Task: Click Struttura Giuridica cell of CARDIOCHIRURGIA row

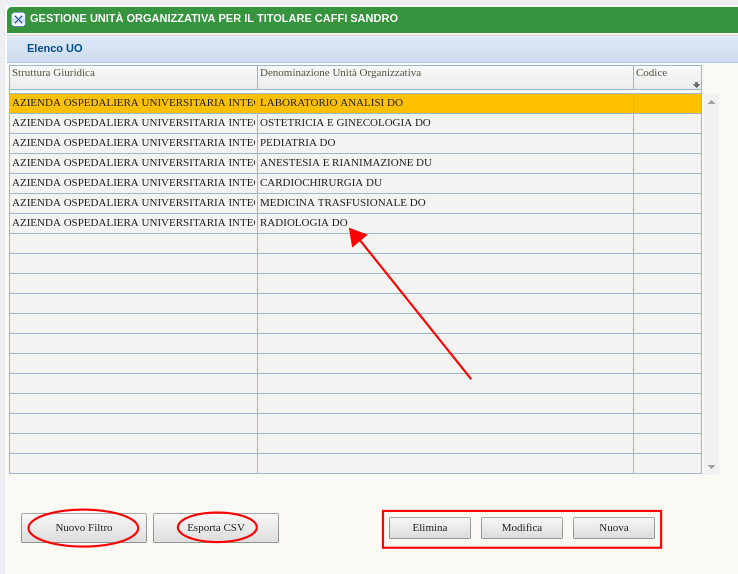Action: (133, 183)
